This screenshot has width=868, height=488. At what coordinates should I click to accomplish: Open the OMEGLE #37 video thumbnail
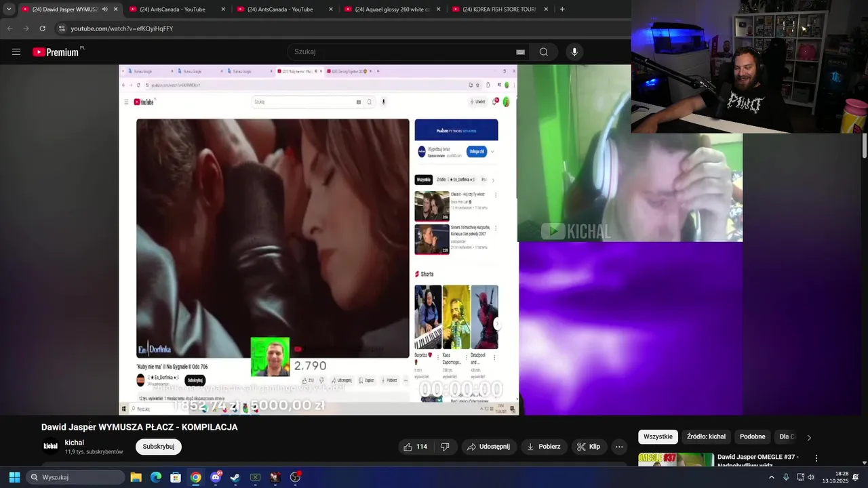click(x=676, y=460)
